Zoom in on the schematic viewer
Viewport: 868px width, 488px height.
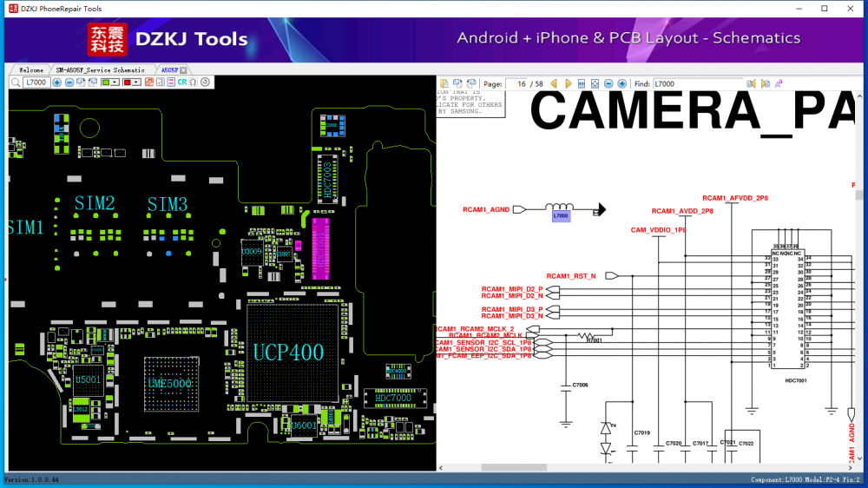pyautogui.click(x=621, y=83)
